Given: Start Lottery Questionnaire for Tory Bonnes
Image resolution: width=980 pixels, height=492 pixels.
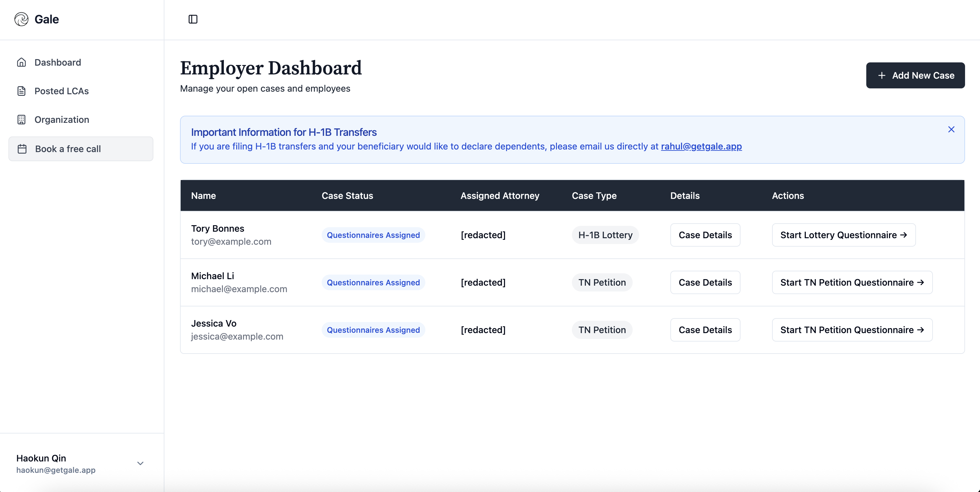Looking at the screenshot, I should 843,235.
